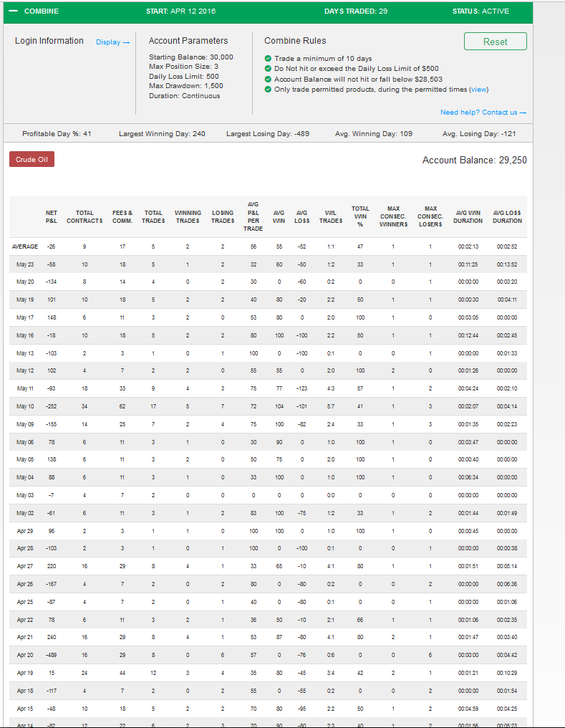Viewport: 565px width, 728px height.
Task: Select the Crude Oil product button
Action: point(32,159)
